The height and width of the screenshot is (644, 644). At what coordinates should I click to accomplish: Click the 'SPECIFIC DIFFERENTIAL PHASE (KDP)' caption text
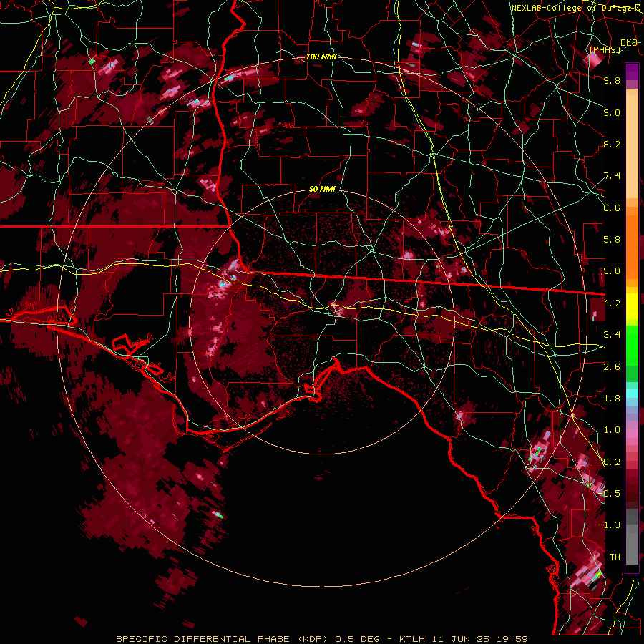coord(221,639)
